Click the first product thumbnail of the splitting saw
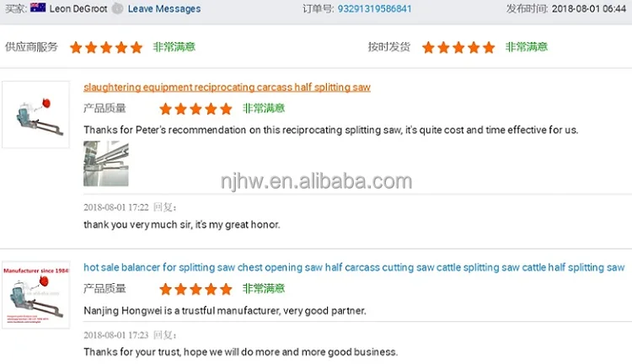 click(x=36, y=115)
